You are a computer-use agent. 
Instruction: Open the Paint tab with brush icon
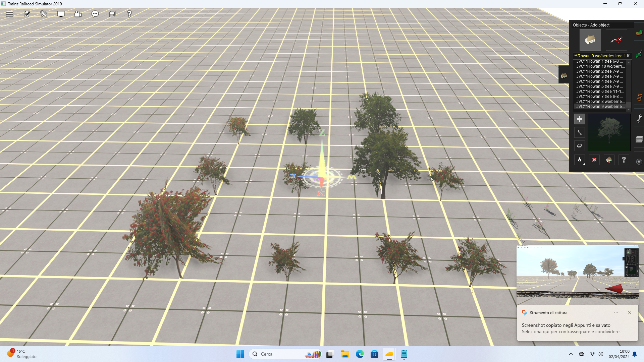click(639, 53)
